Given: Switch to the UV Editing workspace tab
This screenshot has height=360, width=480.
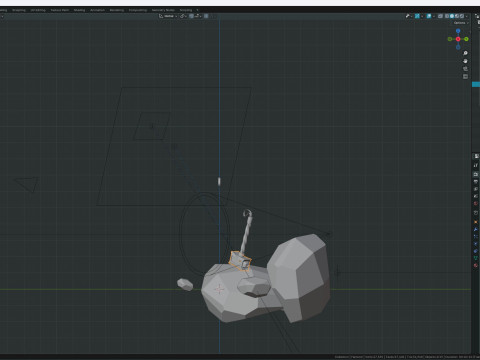Looking at the screenshot, I should pyautogui.click(x=38, y=10).
